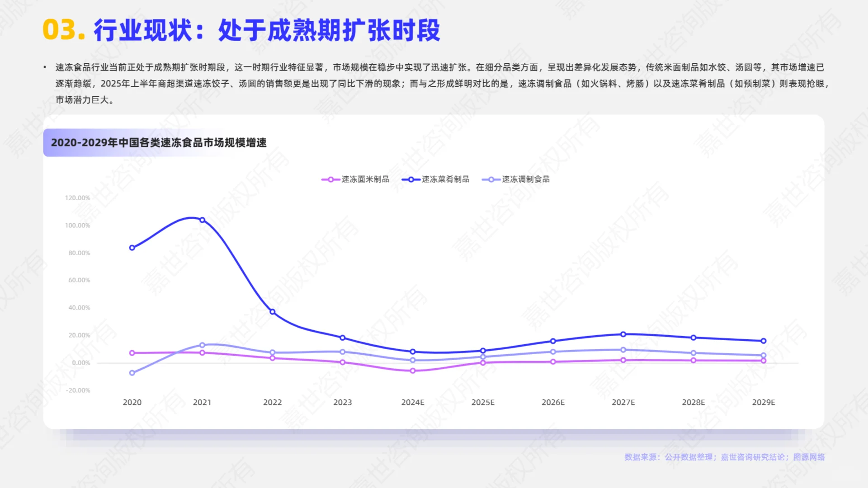
Task: Click the 120.00% gridline label on y-axis
Action: point(78,197)
